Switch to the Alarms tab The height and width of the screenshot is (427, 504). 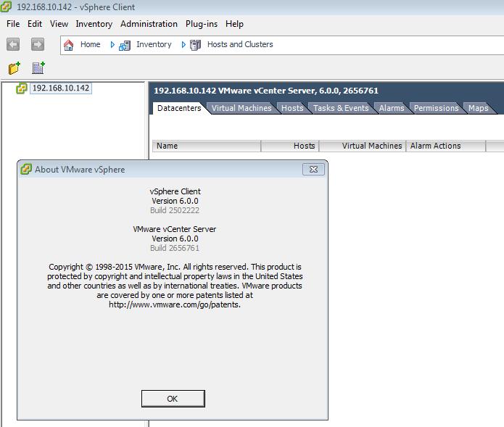pos(392,108)
